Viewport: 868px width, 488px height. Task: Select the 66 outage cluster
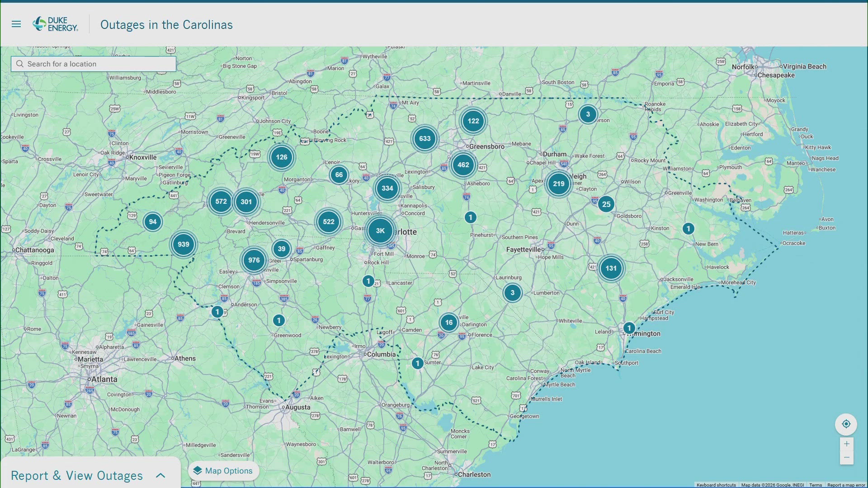[339, 174]
